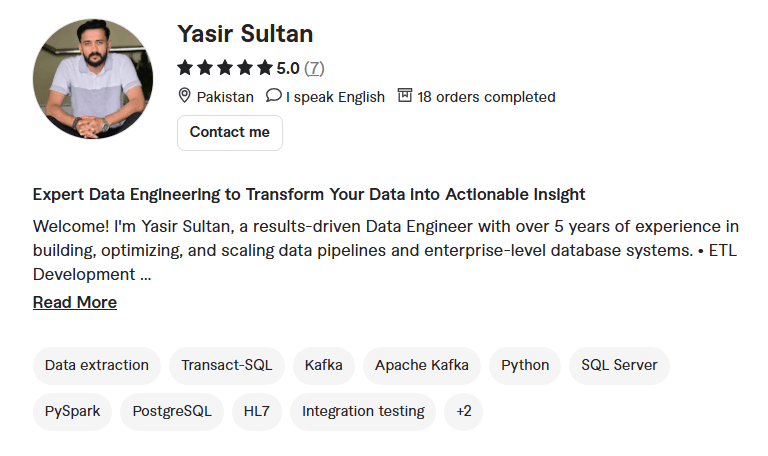Choose the Kafka skill tag

click(324, 365)
